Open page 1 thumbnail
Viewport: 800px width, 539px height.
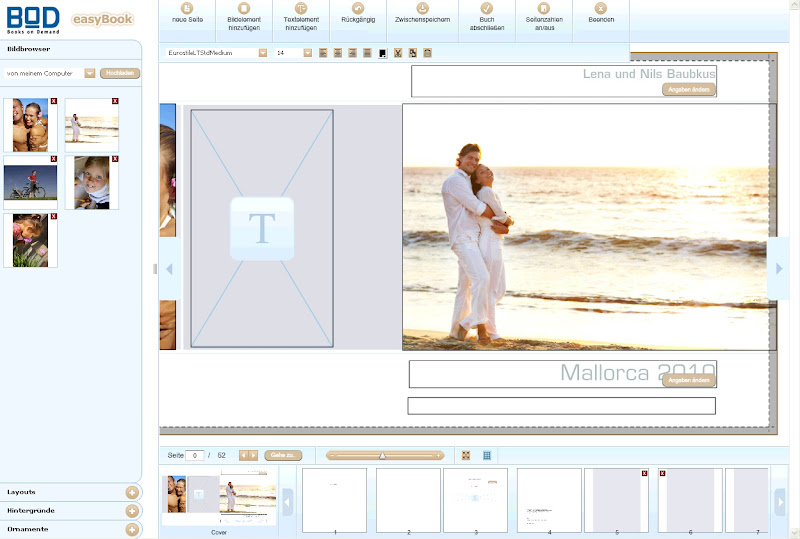tap(334, 500)
